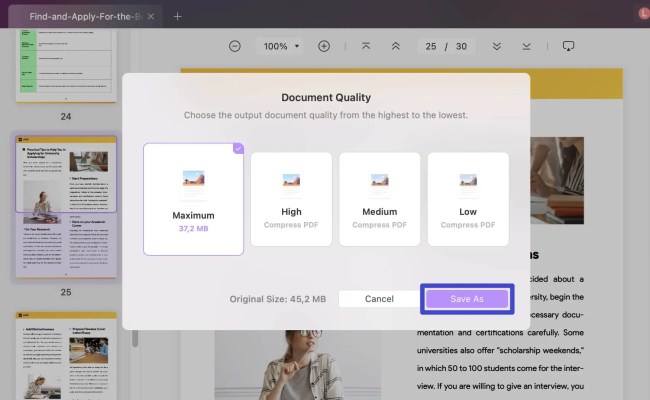Screen dimensions: 650x400
Task: Click the Original Size: 45,2 MB text
Action: coord(278,299)
